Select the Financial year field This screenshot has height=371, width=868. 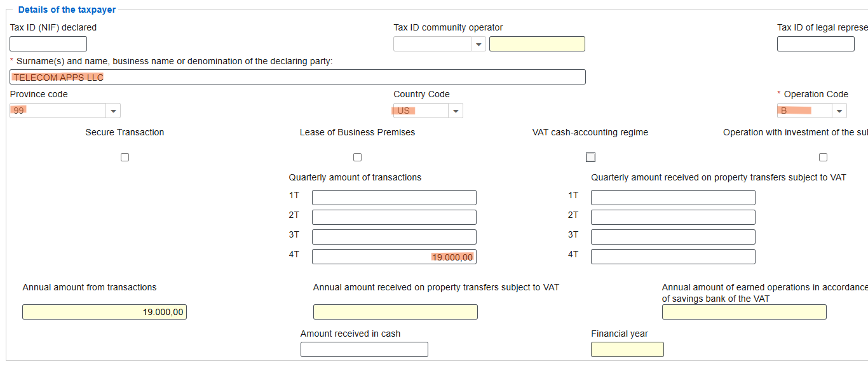click(x=627, y=349)
